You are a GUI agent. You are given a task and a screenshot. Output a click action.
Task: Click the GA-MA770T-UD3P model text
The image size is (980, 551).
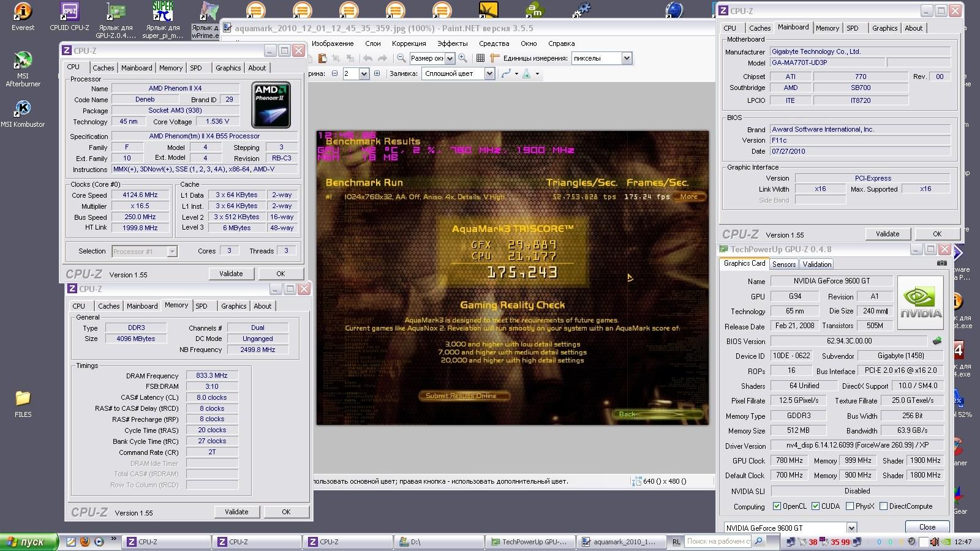tap(799, 62)
